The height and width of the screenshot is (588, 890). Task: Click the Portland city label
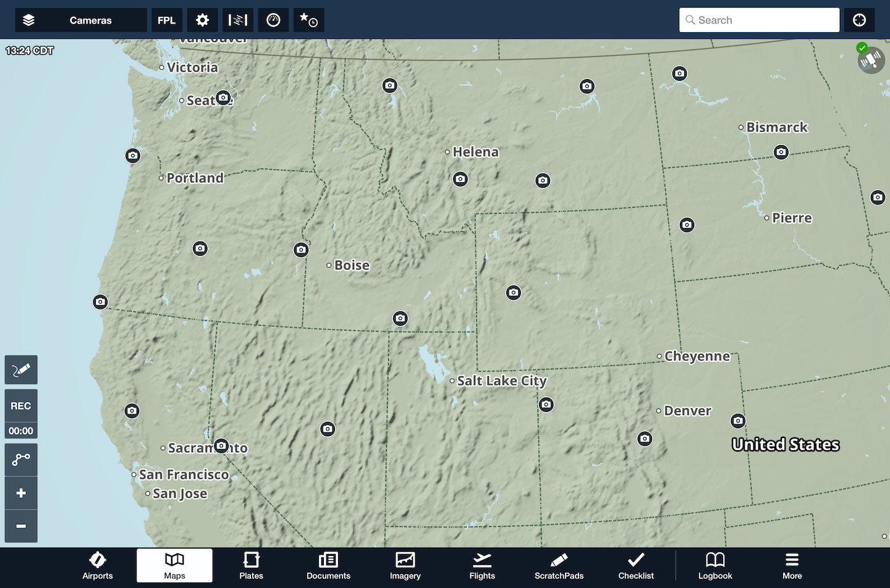(x=195, y=178)
